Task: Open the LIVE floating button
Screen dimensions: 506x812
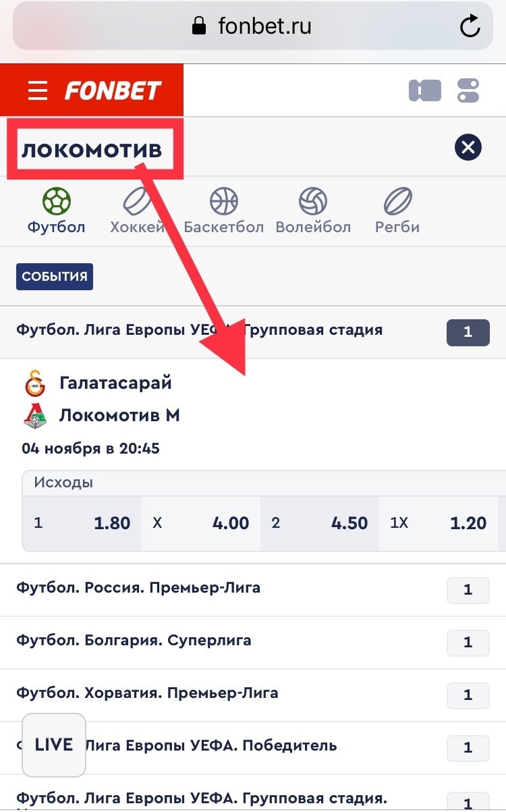Action: (54, 745)
